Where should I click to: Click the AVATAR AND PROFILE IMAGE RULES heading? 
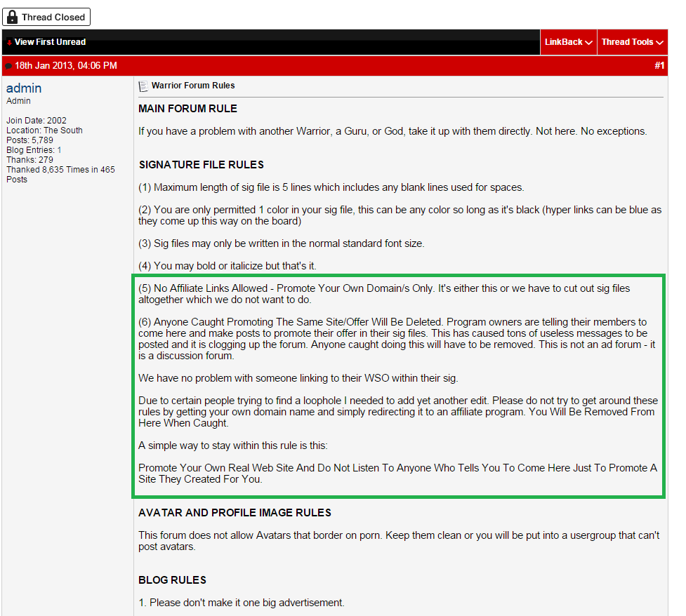tap(235, 513)
